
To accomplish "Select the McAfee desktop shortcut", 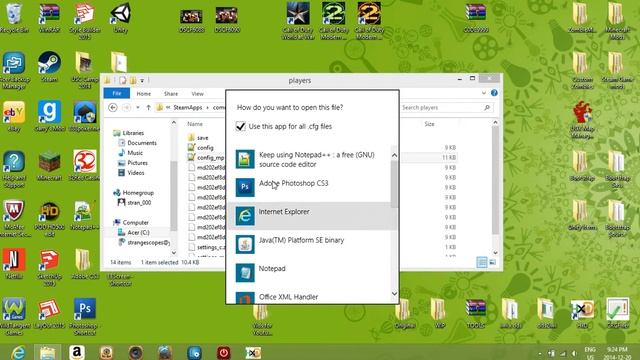I will click(14, 218).
